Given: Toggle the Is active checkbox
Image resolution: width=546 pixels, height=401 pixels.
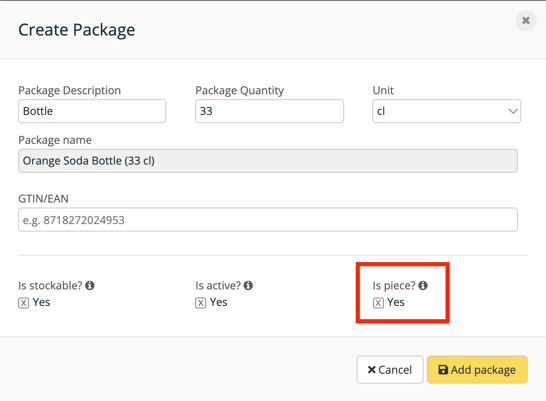Looking at the screenshot, I should point(200,303).
